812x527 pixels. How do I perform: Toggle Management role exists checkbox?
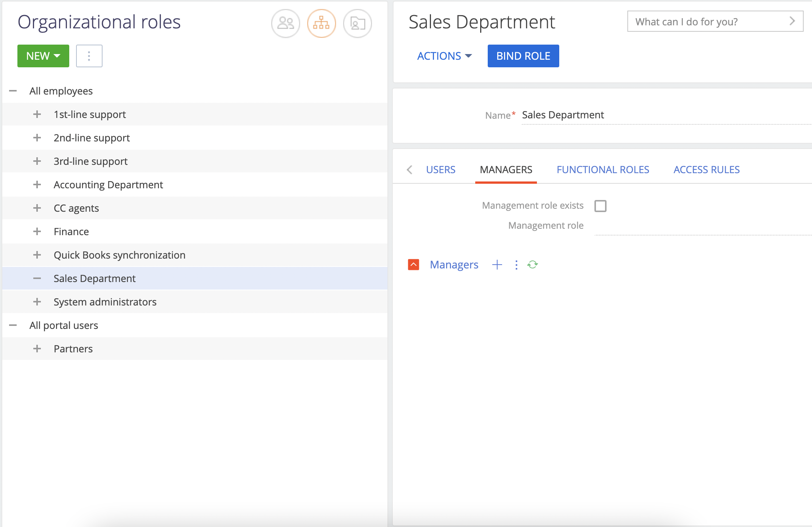(600, 206)
